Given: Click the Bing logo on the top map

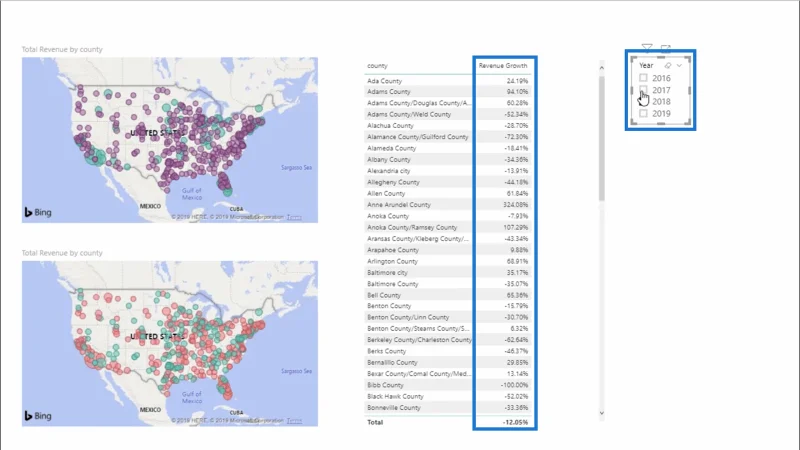Looking at the screenshot, I should coord(38,212).
